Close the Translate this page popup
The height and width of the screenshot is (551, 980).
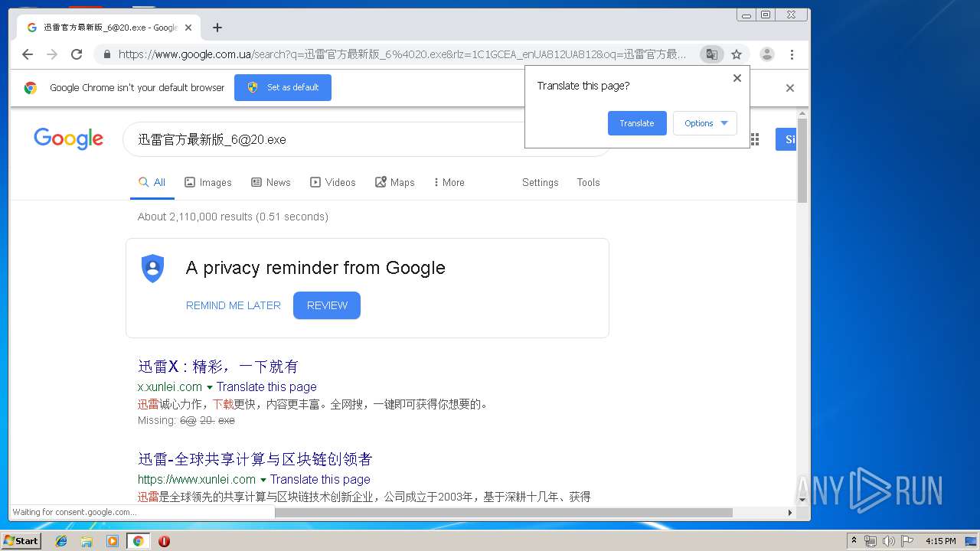pyautogui.click(x=737, y=78)
